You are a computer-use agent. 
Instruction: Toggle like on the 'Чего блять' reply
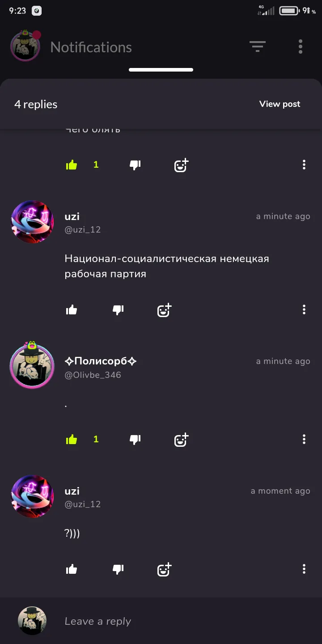pos(72,165)
